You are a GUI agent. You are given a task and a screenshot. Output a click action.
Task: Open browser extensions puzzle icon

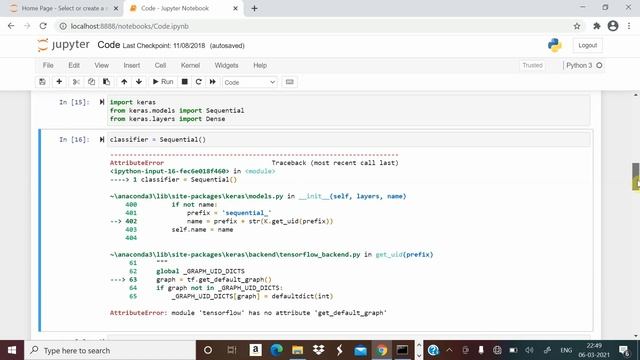pyautogui.click(x=597, y=26)
